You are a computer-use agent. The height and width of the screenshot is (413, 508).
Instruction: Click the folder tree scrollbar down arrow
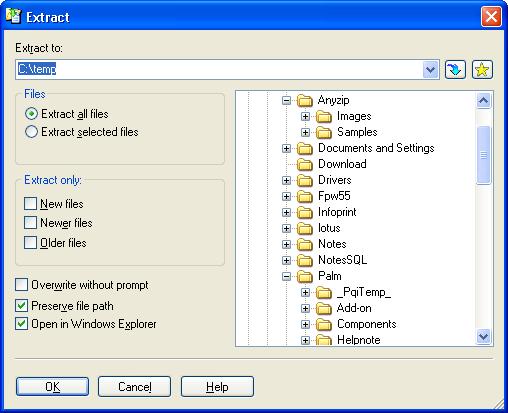point(483,336)
